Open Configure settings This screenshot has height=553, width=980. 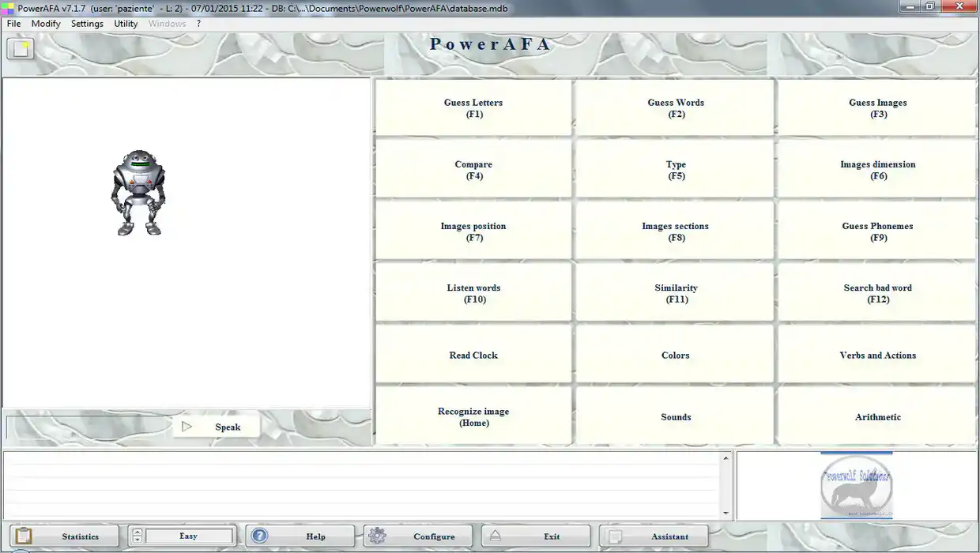click(418, 536)
